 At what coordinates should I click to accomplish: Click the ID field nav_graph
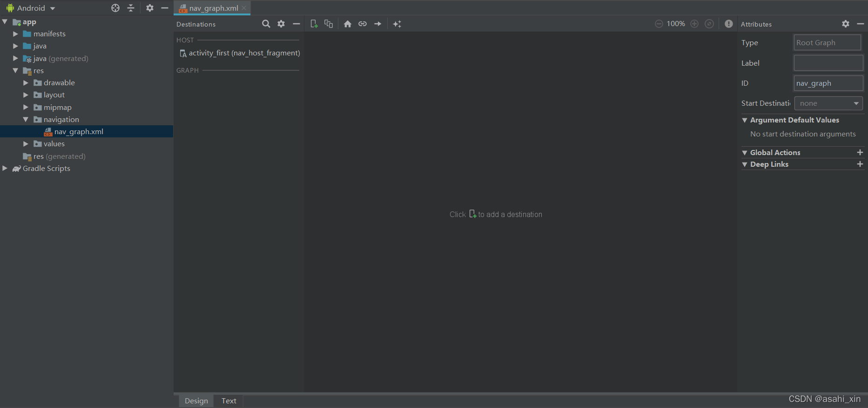point(828,83)
